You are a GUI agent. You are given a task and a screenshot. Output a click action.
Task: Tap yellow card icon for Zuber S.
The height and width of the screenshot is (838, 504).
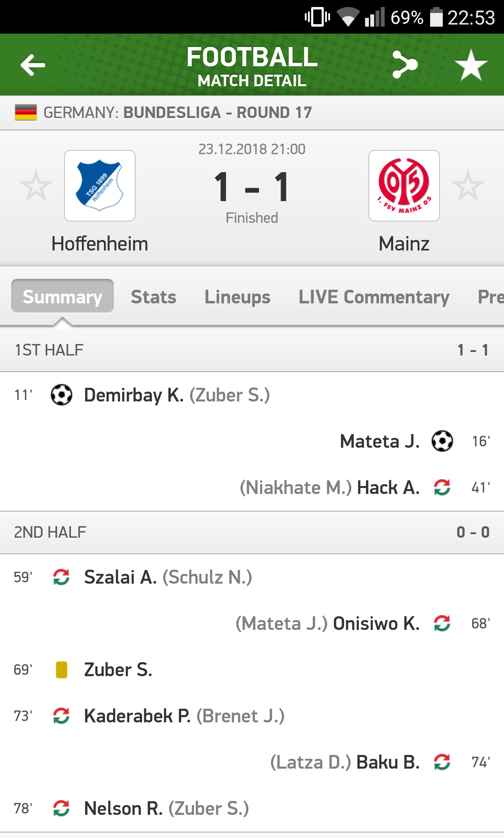(62, 669)
